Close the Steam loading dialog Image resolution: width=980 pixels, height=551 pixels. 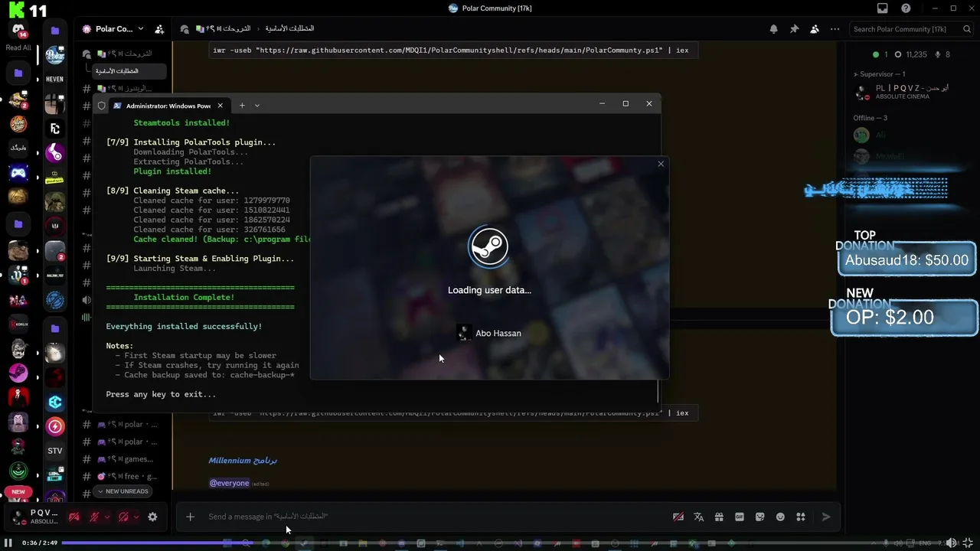click(661, 164)
